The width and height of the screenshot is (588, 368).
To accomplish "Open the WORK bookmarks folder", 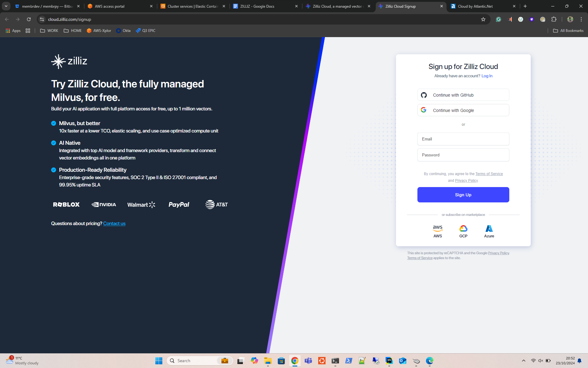I will [49, 31].
